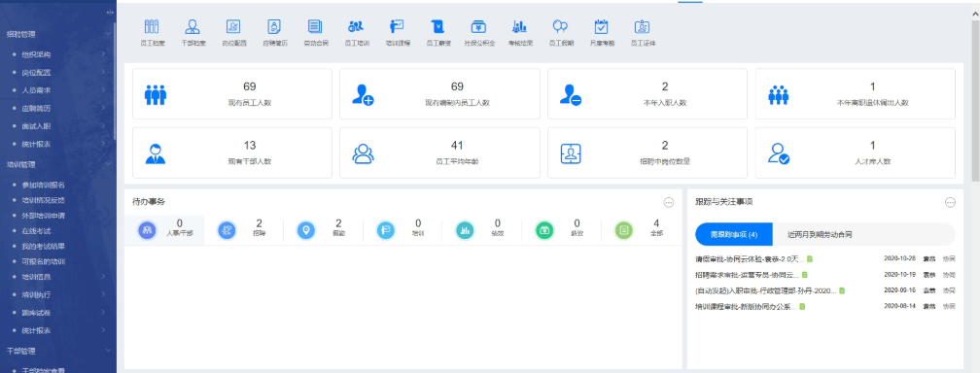Open the (自动发起)入职审批-行政管理部 item
Screen dimensions: 980x373
pos(766,290)
